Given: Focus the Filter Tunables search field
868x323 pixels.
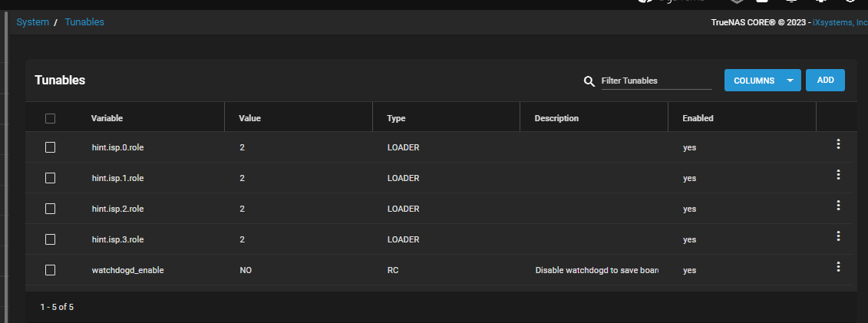Looking at the screenshot, I should click(656, 81).
